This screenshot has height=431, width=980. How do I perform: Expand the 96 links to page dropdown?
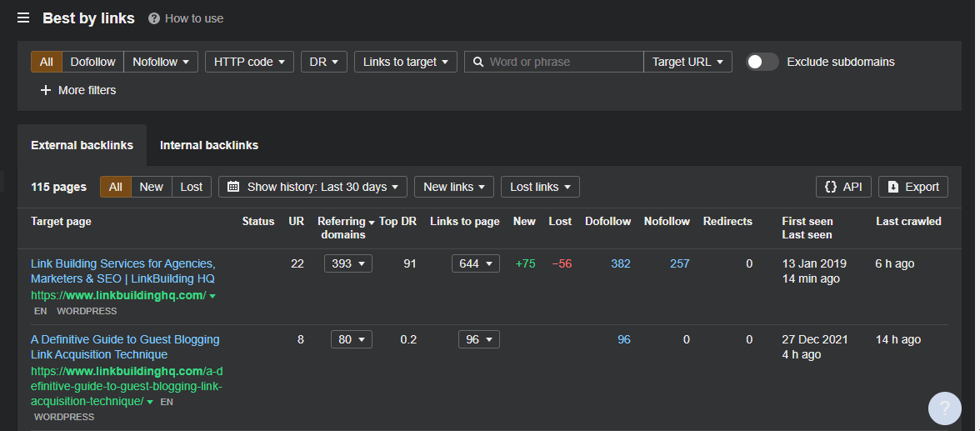(x=478, y=339)
